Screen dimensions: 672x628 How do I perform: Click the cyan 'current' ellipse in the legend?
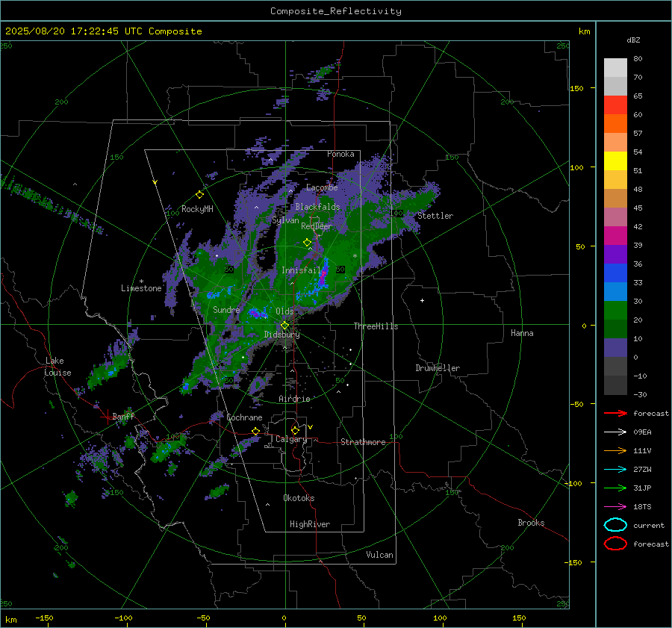[615, 525]
